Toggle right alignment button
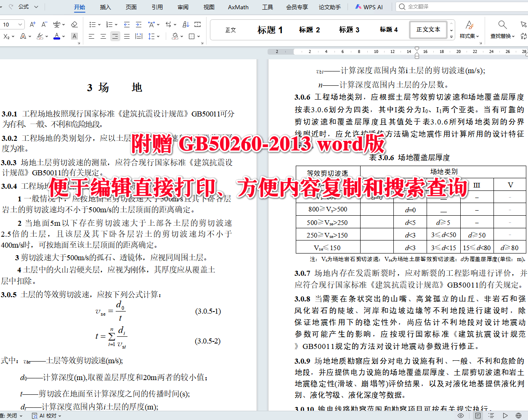 (115, 37)
